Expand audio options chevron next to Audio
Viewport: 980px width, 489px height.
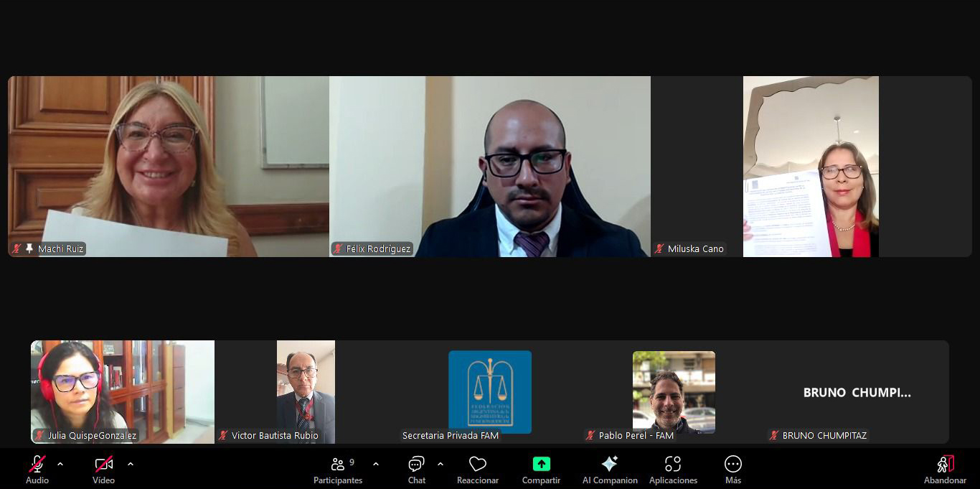click(x=60, y=464)
